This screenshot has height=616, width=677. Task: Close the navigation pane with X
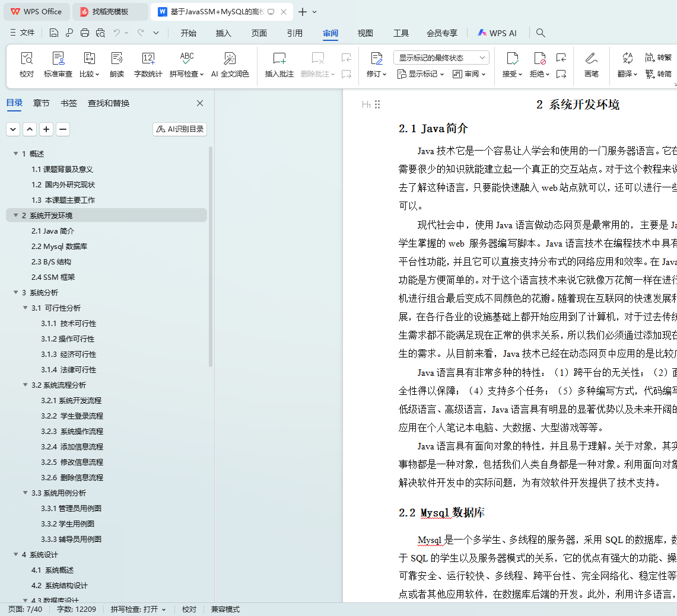[200, 103]
